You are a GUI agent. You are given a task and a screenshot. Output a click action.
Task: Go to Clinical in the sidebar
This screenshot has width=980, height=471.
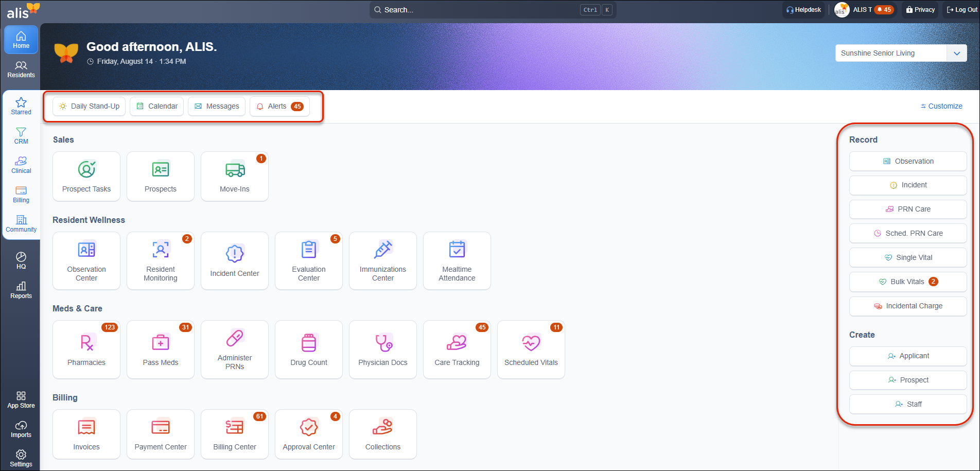coord(21,165)
